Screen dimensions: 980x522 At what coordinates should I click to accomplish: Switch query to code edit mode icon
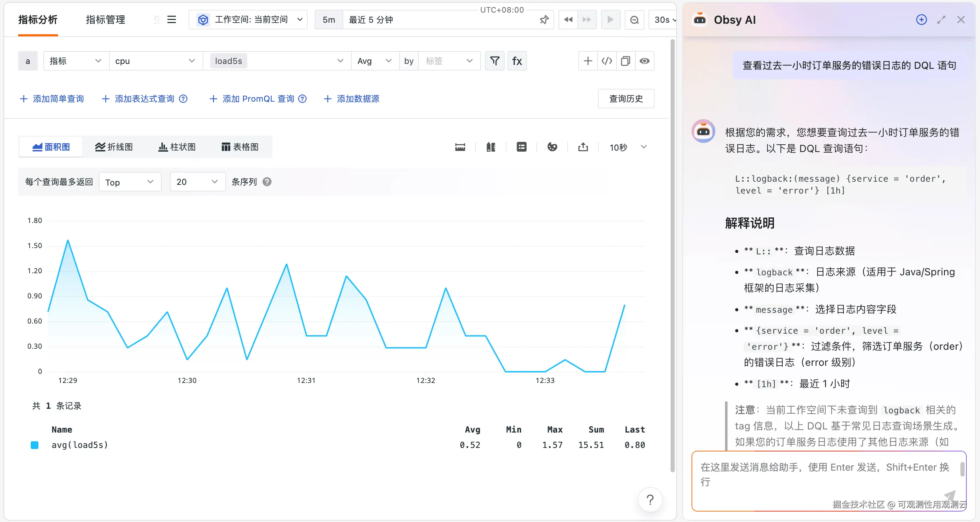point(607,61)
